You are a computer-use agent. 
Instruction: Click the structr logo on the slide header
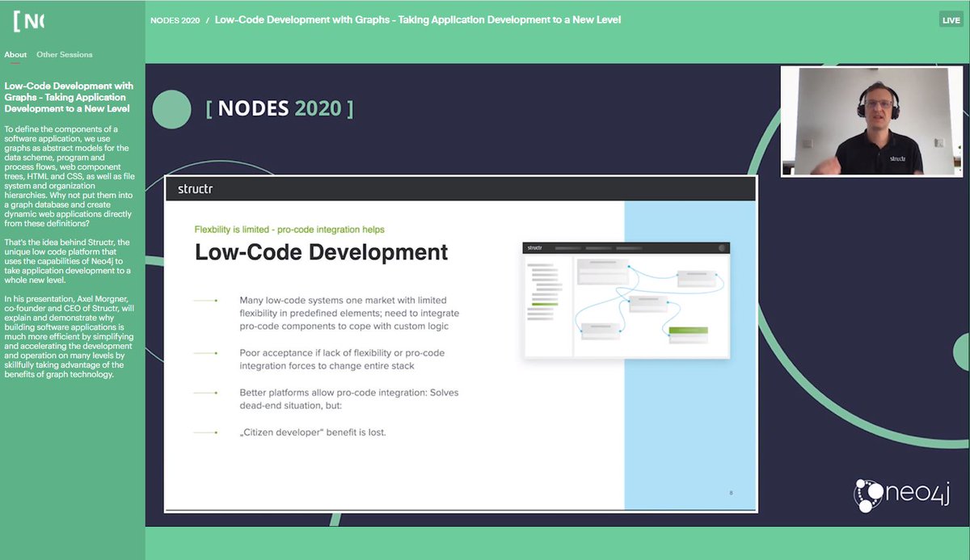pos(196,189)
